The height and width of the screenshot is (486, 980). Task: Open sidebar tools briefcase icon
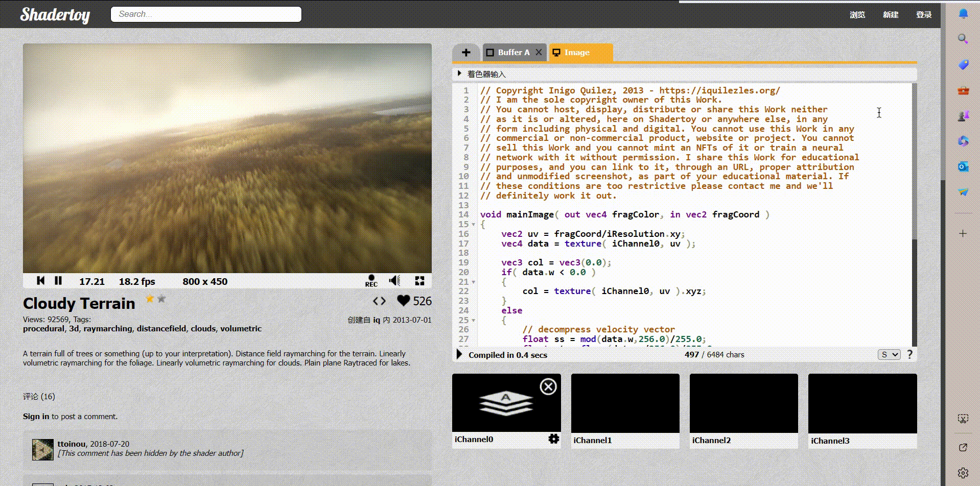[x=963, y=90]
